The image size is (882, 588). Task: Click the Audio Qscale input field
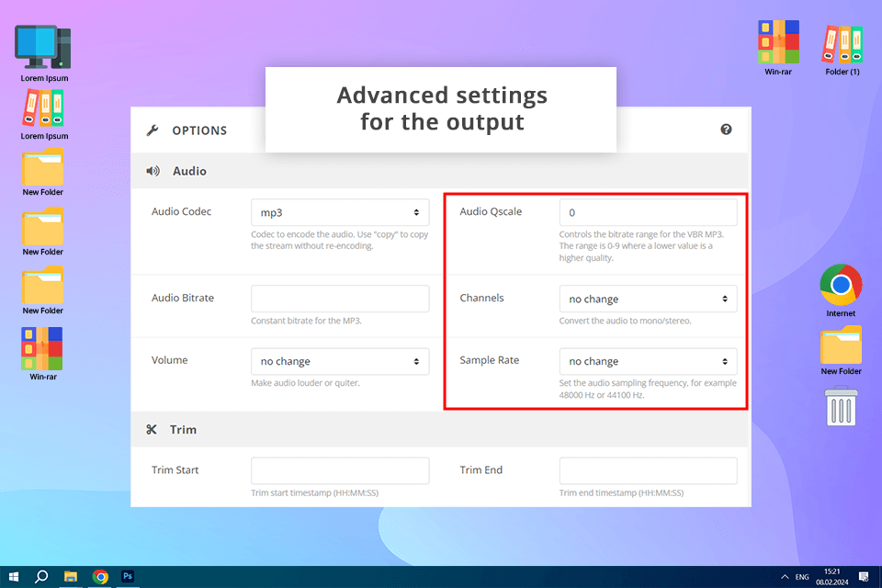click(648, 213)
